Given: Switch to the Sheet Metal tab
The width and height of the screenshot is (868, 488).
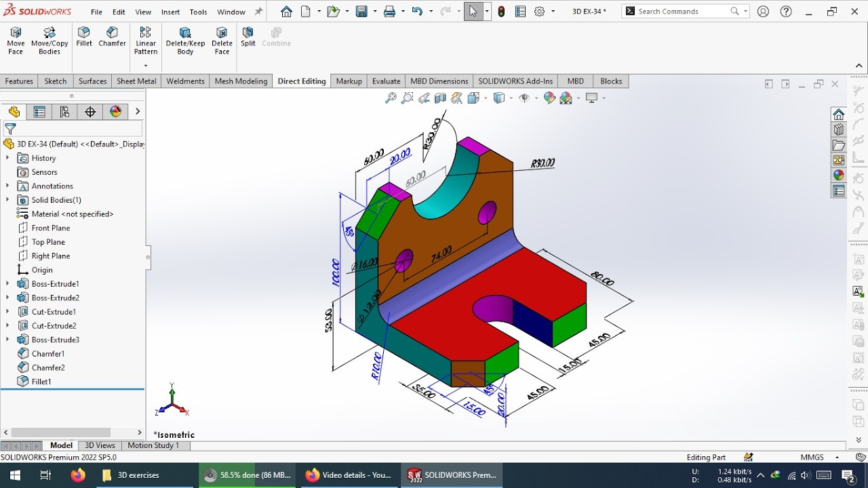Looking at the screenshot, I should click(x=136, y=81).
